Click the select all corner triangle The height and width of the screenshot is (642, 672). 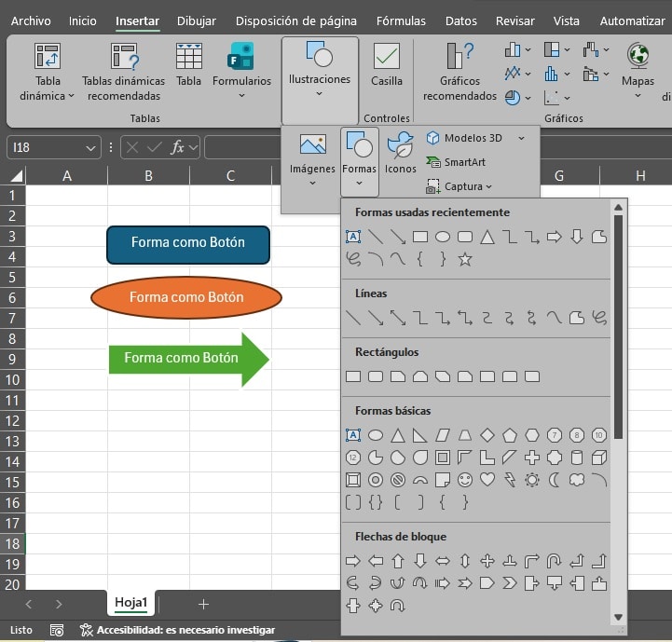[16, 176]
